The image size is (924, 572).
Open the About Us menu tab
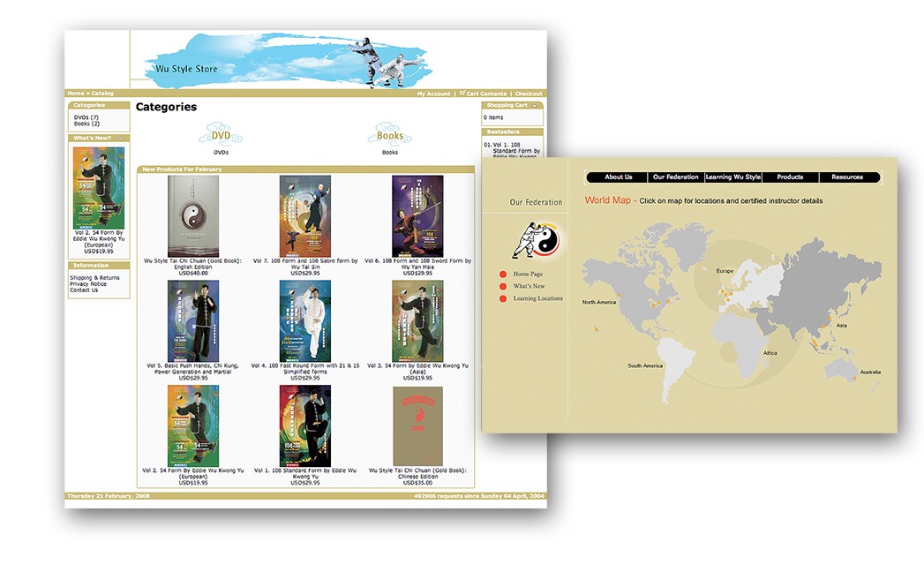[618, 177]
